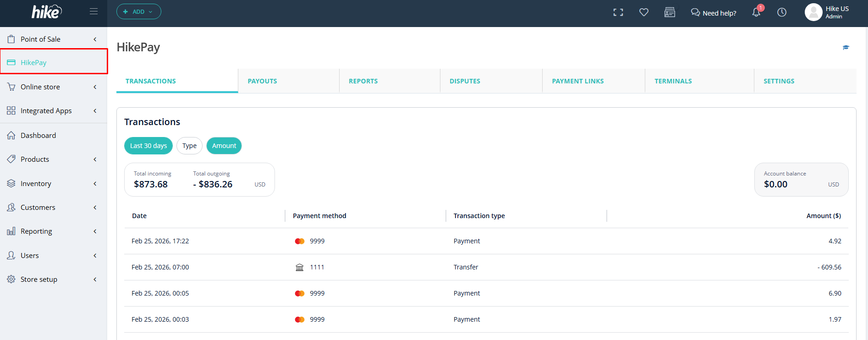Screen dimensions: 868x340
Task: Open the graduation cap tutorial icon
Action: [x=846, y=47]
